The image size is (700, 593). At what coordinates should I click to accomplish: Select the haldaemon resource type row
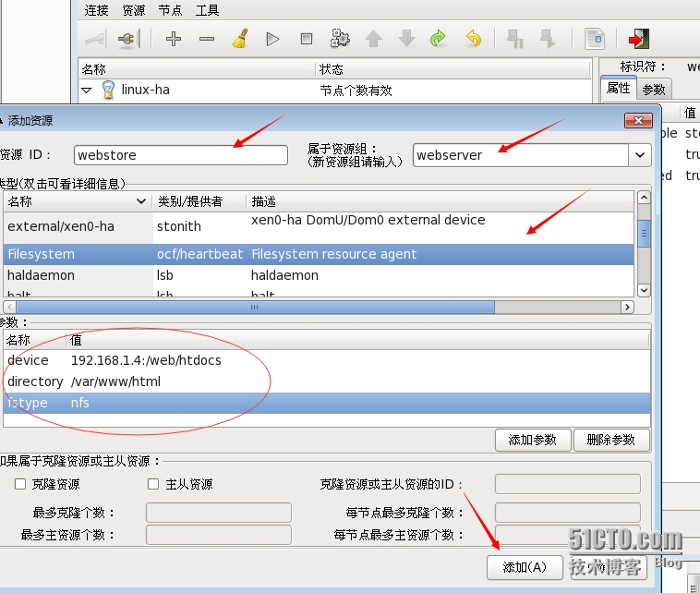319,275
